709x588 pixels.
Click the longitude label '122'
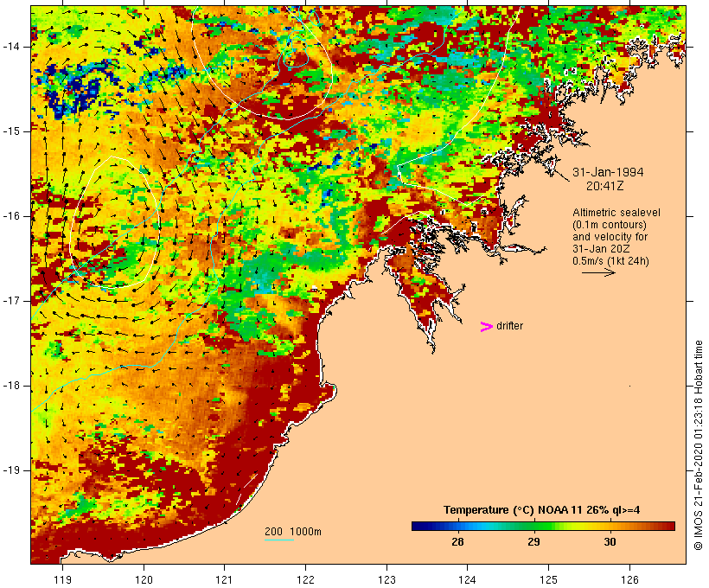(x=305, y=579)
